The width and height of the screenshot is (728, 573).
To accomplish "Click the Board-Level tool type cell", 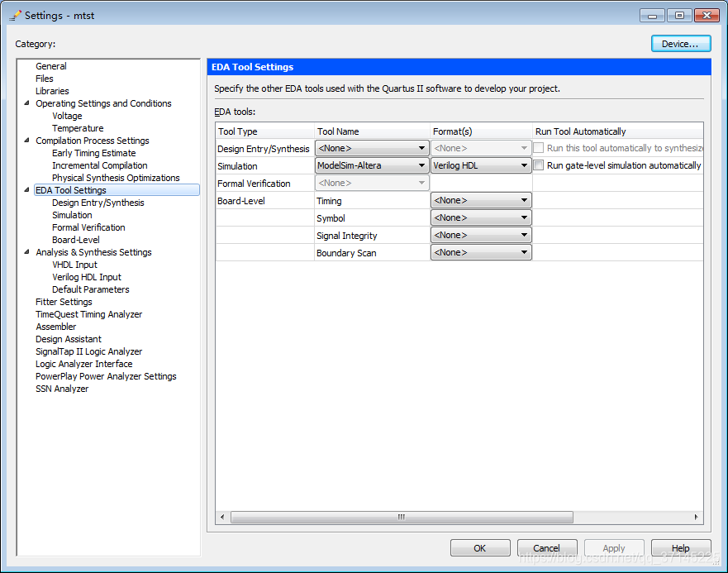I will [x=265, y=201].
